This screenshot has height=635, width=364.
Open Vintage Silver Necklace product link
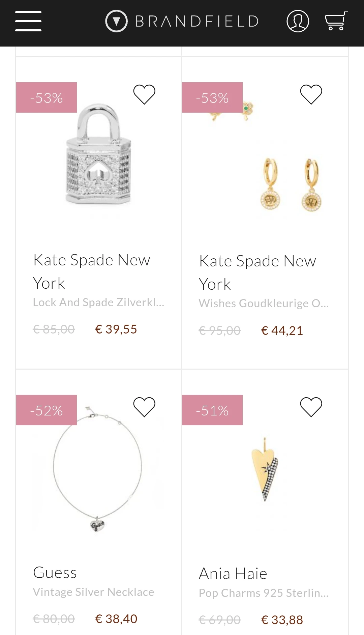click(93, 592)
